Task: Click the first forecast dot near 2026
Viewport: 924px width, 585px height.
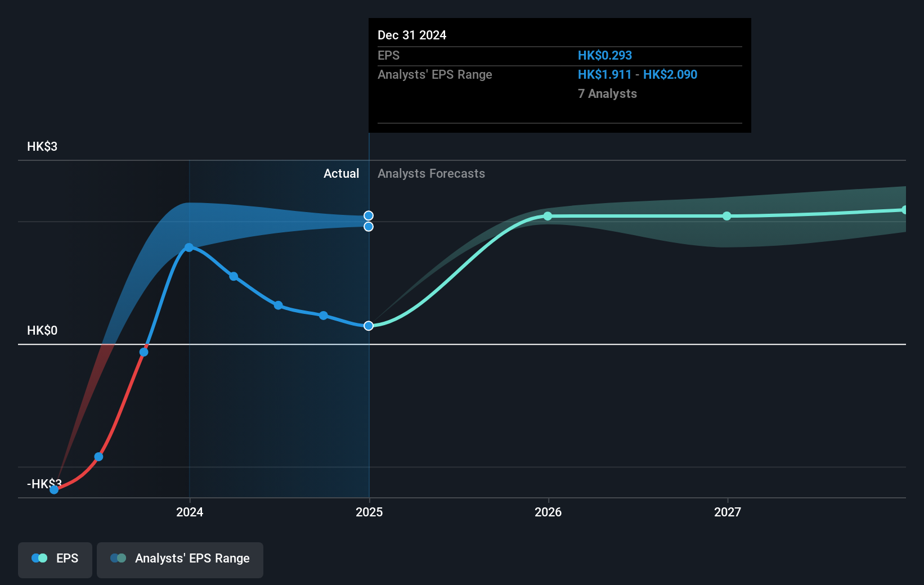Action: [548, 216]
